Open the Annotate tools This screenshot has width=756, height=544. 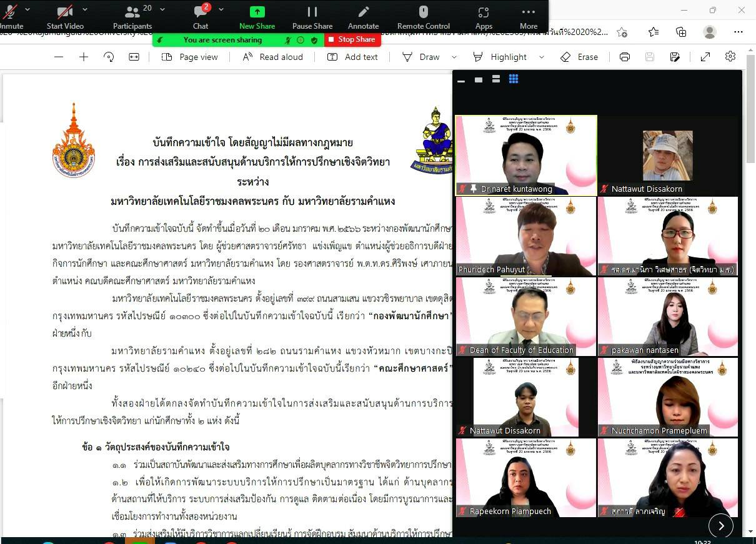point(364,17)
